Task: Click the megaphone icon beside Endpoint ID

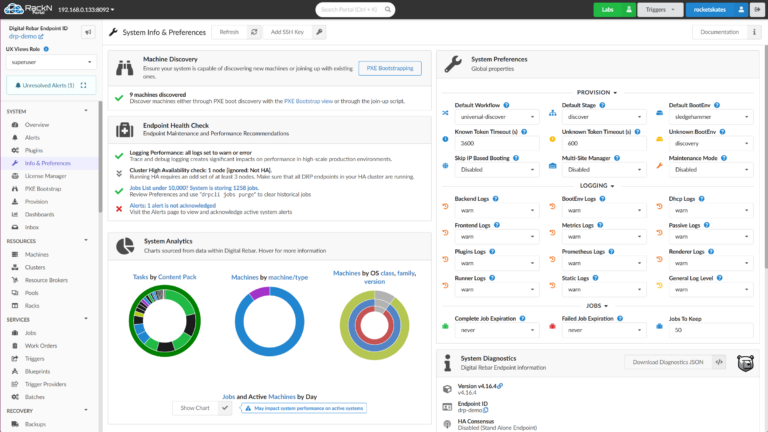Action: (x=88, y=32)
